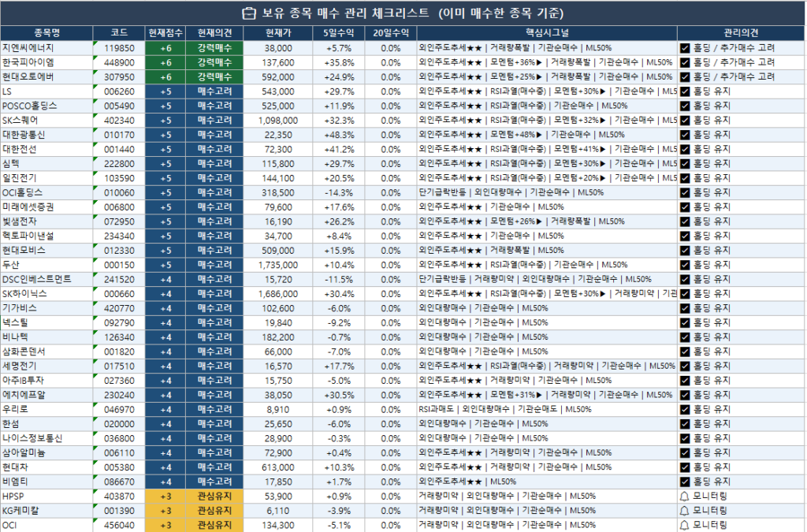Click the 강력매수 label for 한국피아이엠
Screen dimensions: 807x532
214,62
